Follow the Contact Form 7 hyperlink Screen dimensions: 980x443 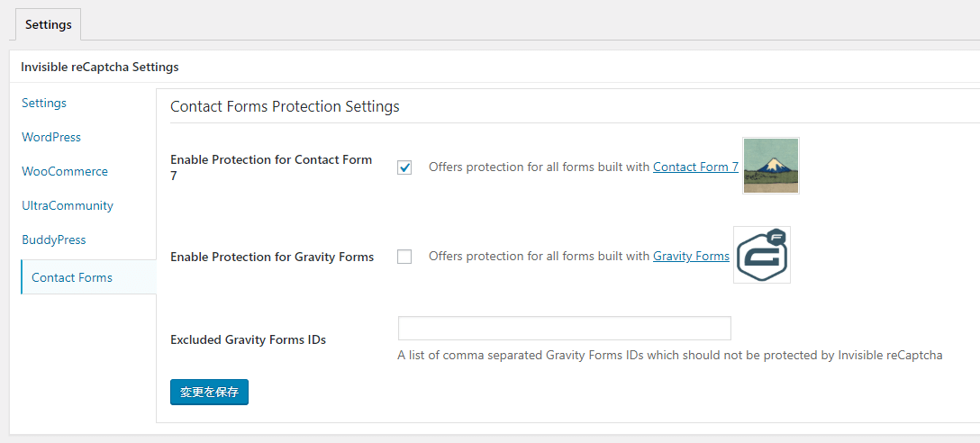(695, 167)
